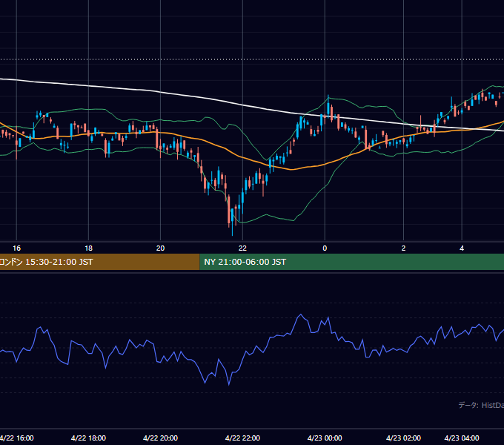Click the 16 hour axis label
504x445 pixels.
coord(17,248)
